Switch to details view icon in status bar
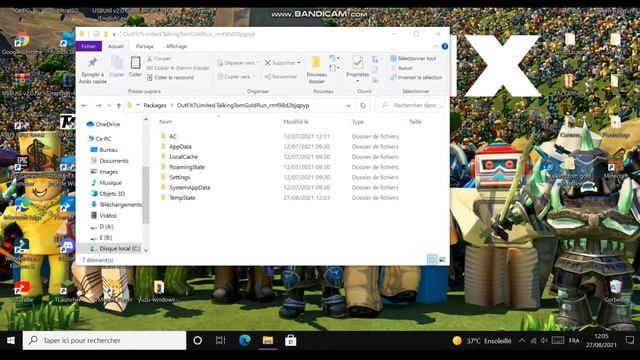Image resolution: width=640 pixels, height=360 pixels. (432, 259)
